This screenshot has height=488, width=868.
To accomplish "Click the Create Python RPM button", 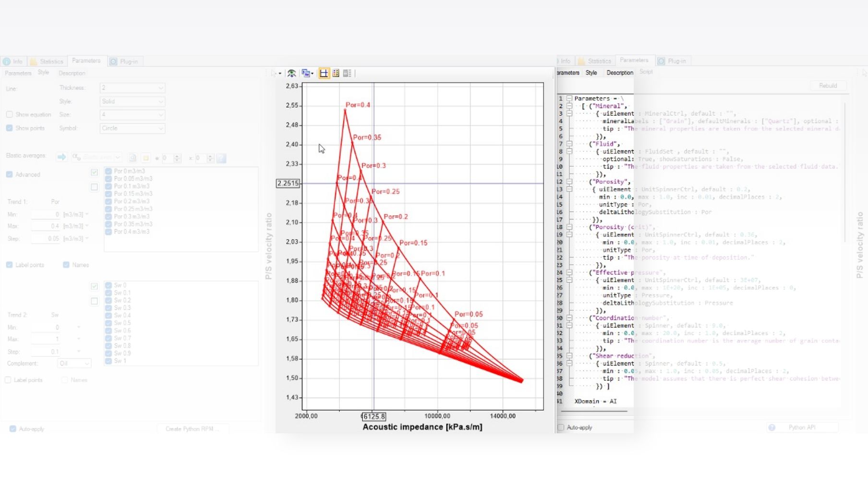I will point(192,429).
